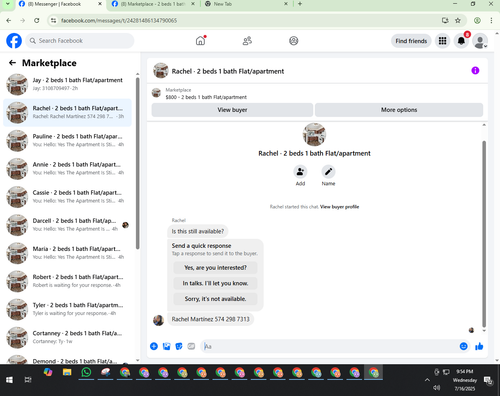Focus the Search Facebook field
500x396 pixels.
80,41
